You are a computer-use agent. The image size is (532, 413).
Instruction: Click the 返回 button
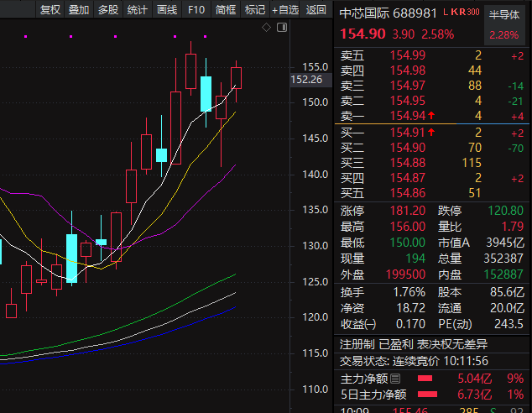(x=316, y=10)
